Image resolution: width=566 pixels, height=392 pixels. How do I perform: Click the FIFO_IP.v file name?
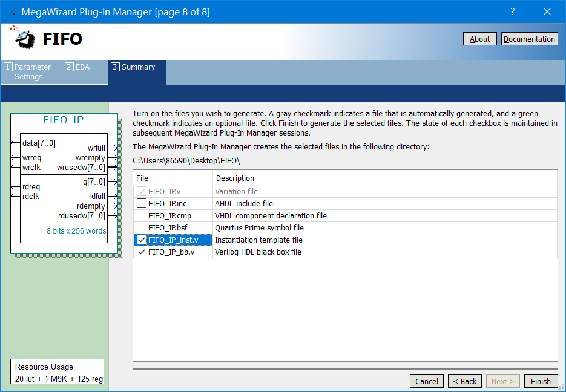pyautogui.click(x=165, y=192)
